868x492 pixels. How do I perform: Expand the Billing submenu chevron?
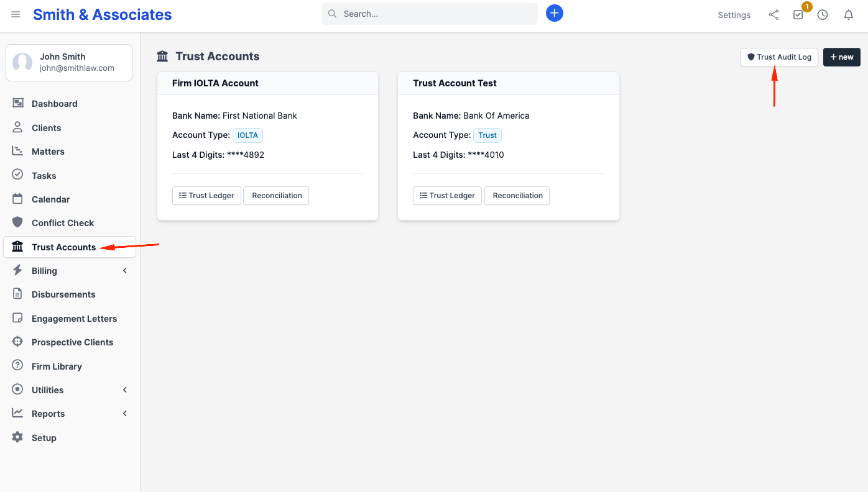[x=125, y=271]
